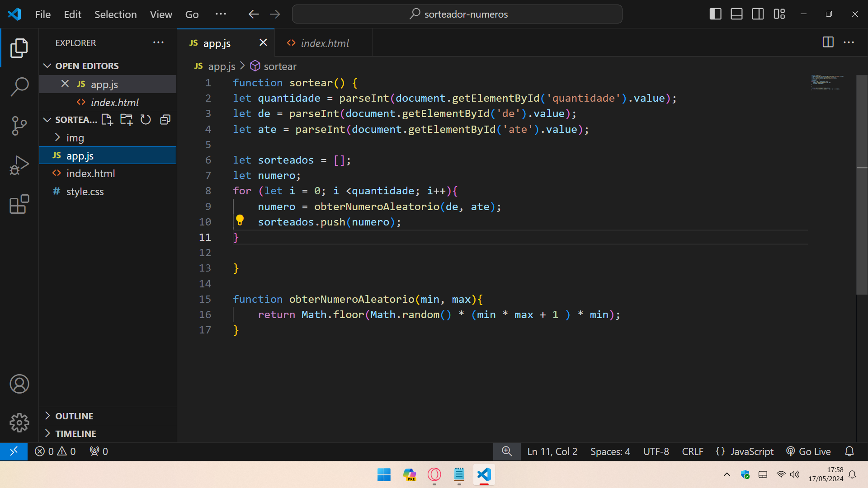Click the ports forwarded indicator
The height and width of the screenshot is (488, 868).
[99, 451]
